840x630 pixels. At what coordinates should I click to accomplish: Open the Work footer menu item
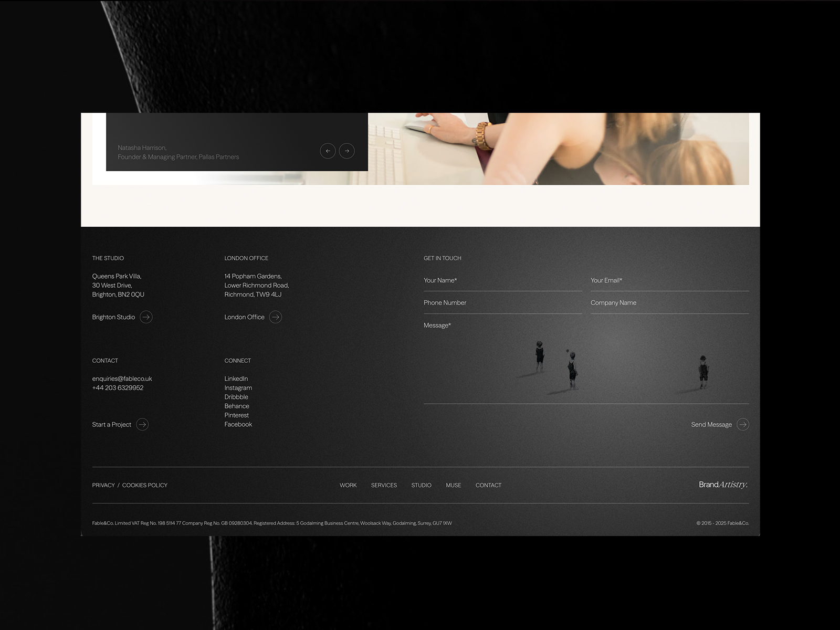coord(348,486)
